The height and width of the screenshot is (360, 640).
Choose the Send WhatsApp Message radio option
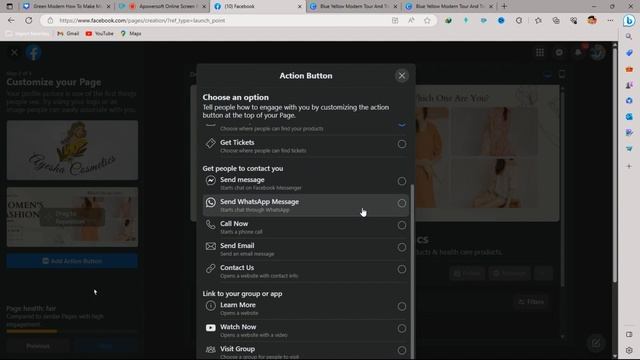[402, 203]
